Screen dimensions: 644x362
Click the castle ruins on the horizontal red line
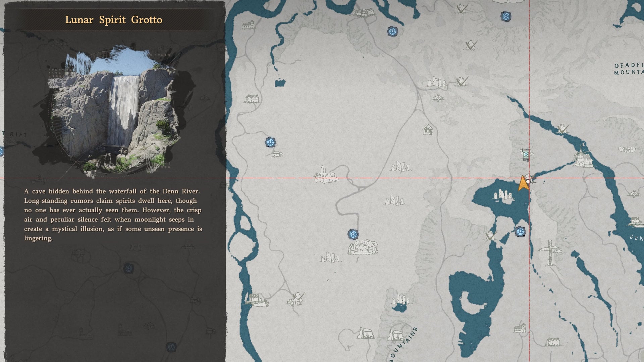(325, 175)
